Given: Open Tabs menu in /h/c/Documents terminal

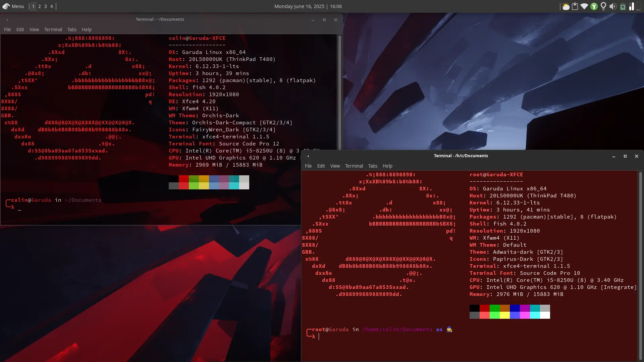Looking at the screenshot, I should pyautogui.click(x=373, y=166).
